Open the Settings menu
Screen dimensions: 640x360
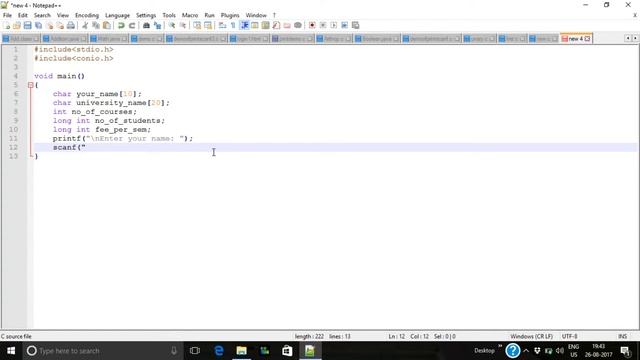[x=146, y=15]
